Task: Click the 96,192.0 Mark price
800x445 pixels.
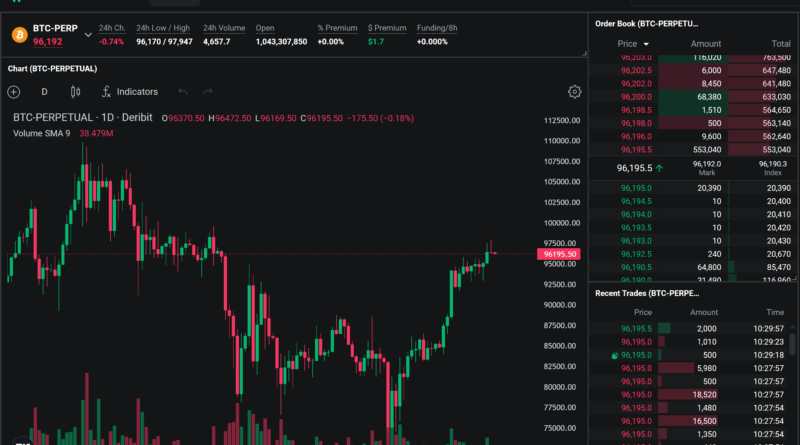Action: pos(707,164)
